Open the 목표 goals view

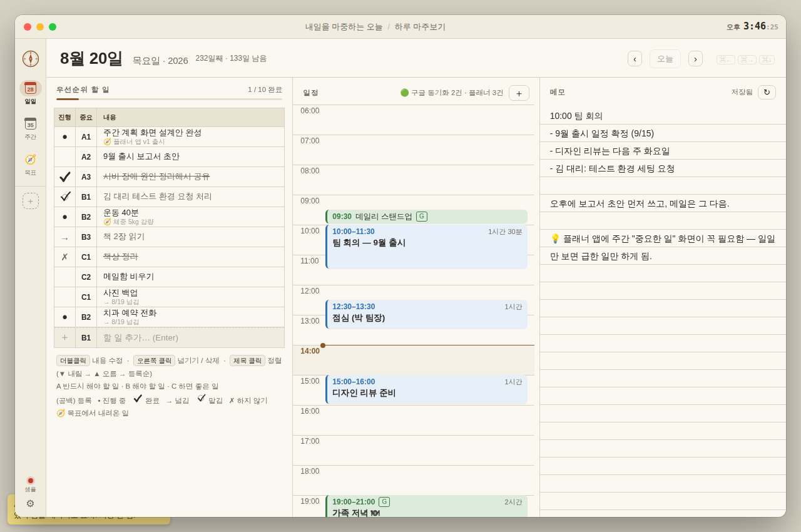click(x=31, y=164)
